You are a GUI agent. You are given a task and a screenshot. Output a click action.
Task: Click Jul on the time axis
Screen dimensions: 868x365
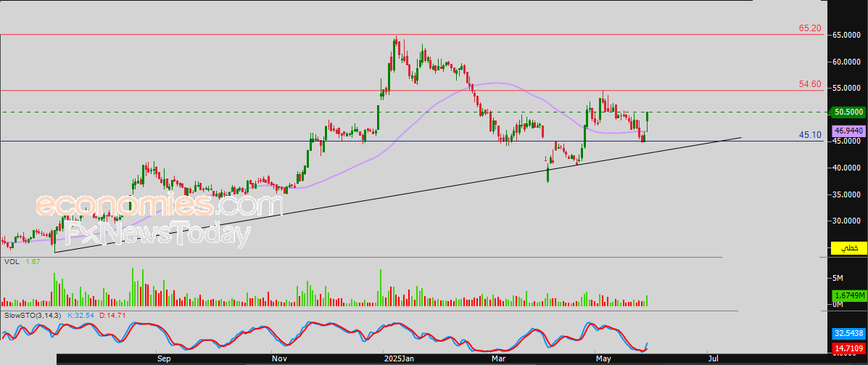coord(714,359)
